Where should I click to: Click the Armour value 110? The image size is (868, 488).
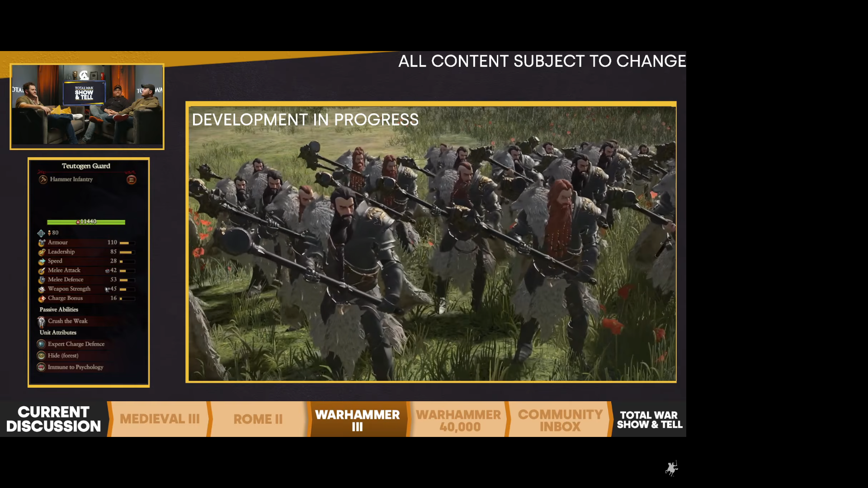pyautogui.click(x=112, y=243)
